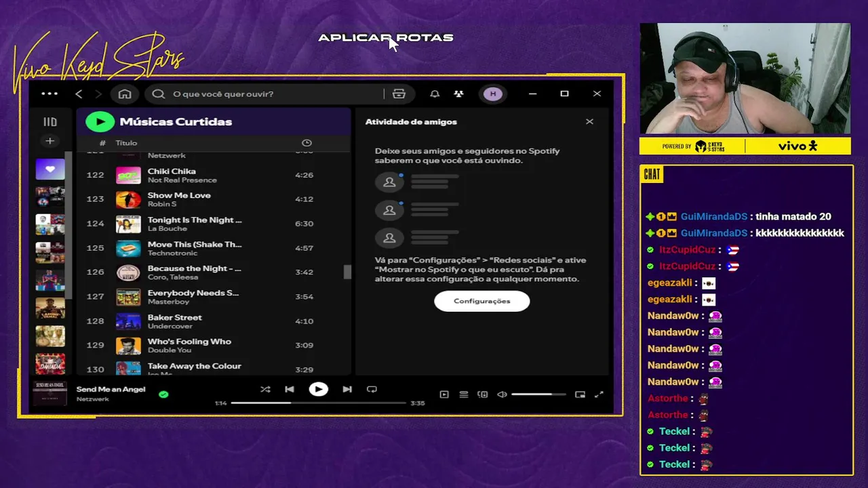Sort by the duration clock icon
The image size is (868, 488).
(307, 142)
